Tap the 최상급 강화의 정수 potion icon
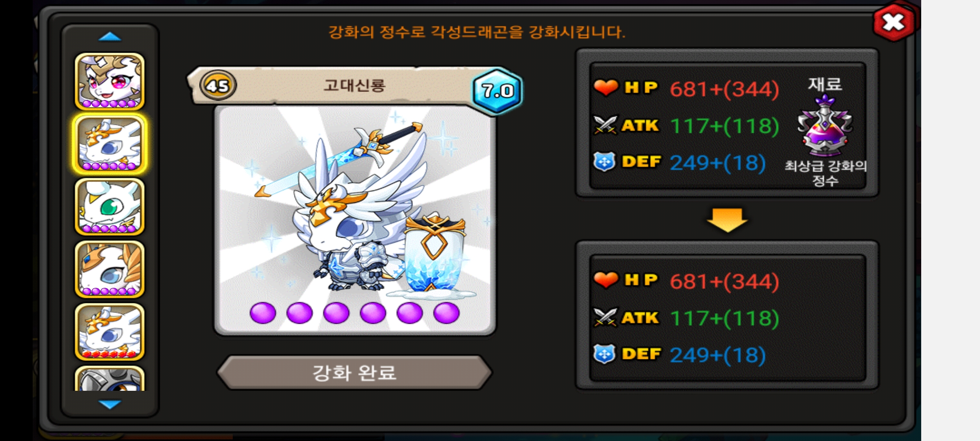This screenshot has width=980, height=441. 825,126
